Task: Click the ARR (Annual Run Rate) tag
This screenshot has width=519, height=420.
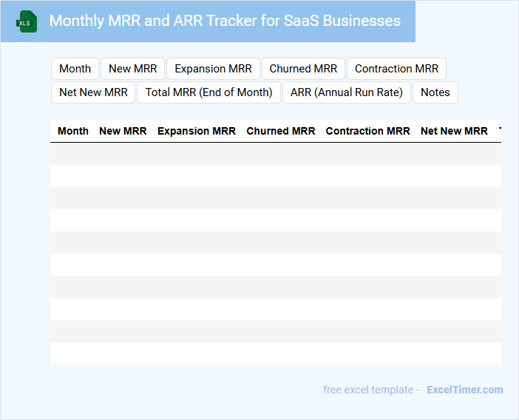Action: [347, 92]
